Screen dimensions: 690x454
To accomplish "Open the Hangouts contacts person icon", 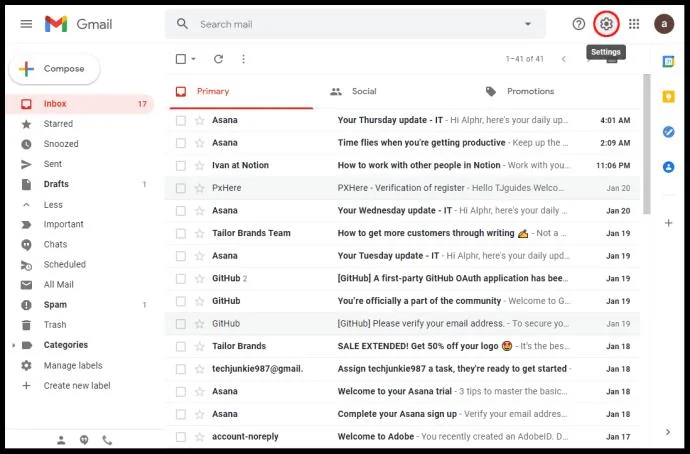I will click(61, 439).
